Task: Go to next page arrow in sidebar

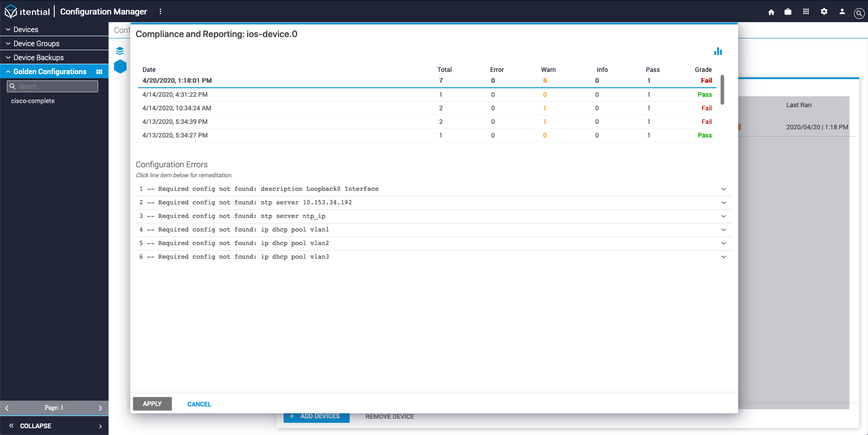Action: tap(100, 408)
